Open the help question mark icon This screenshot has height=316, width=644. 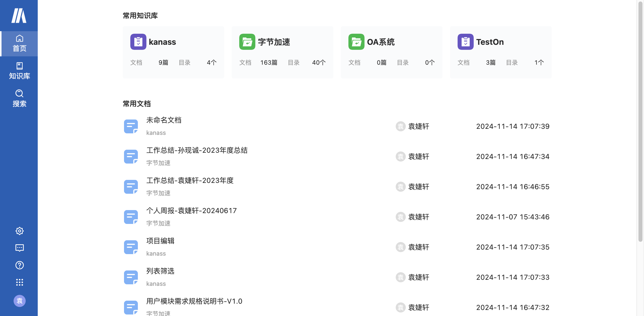19,265
